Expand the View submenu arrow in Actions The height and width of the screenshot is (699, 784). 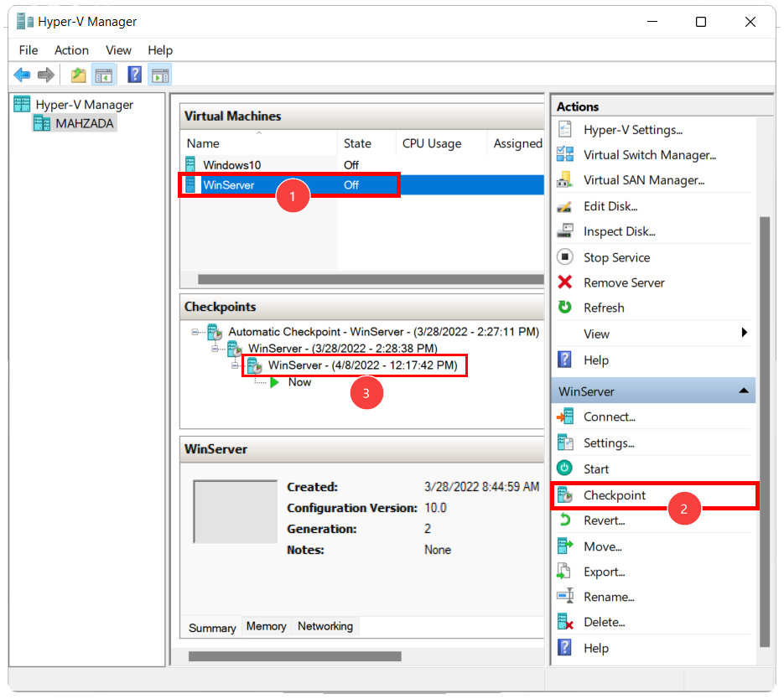click(744, 333)
